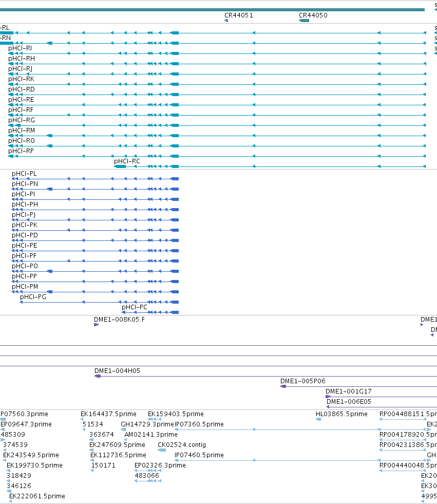Click transcript label pHCl-RI

20,48
